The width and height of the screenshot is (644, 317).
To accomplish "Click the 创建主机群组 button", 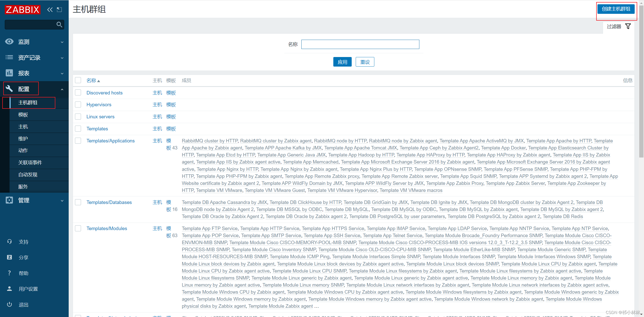I will (616, 9).
